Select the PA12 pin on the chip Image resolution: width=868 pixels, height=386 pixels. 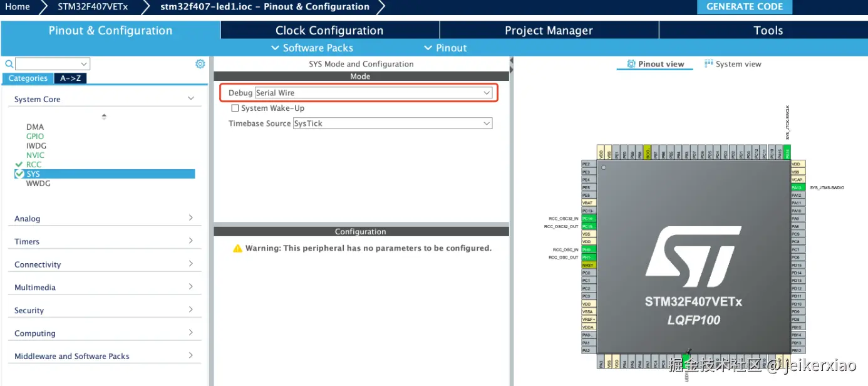tap(798, 195)
